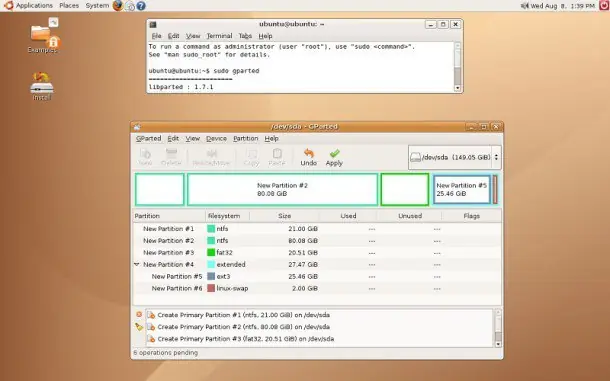The height and width of the screenshot is (381, 610).
Task: Open the Help menu in GParted
Action: pyautogui.click(x=272, y=139)
